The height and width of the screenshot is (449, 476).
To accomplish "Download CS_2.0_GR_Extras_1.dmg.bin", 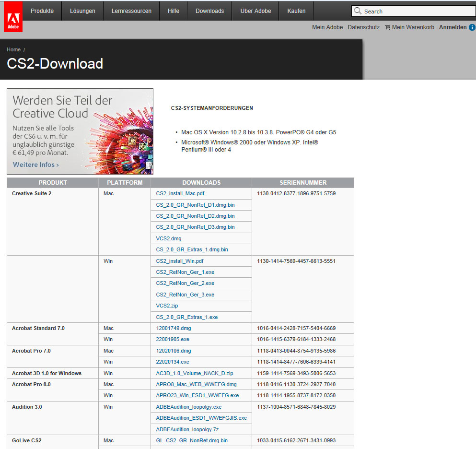I will tap(192, 249).
